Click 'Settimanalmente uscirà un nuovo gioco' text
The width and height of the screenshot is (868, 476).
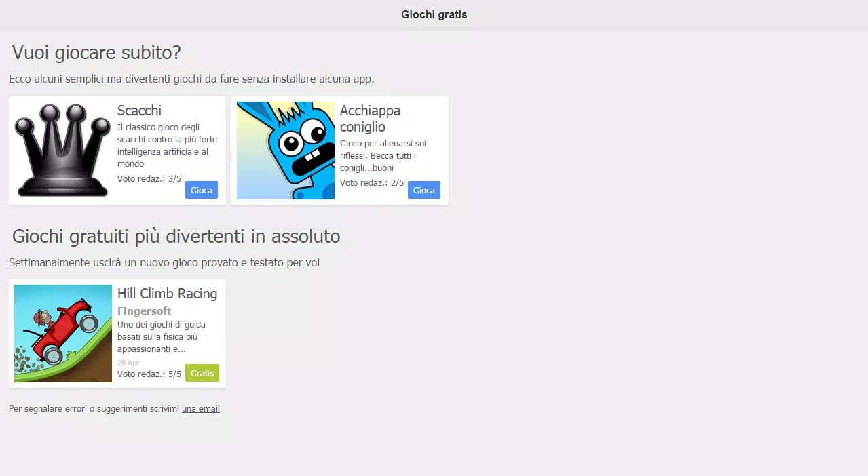[x=164, y=262]
